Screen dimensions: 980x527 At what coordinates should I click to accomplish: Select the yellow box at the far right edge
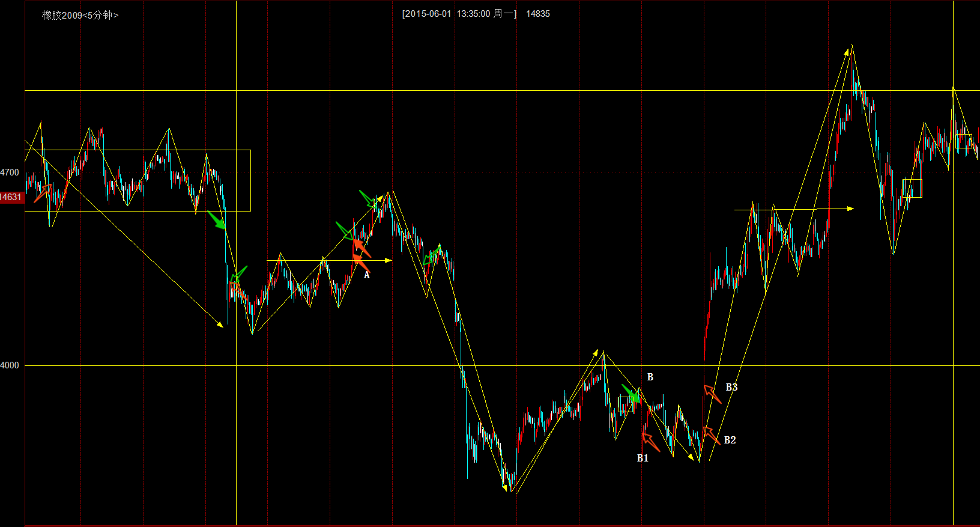(x=964, y=141)
